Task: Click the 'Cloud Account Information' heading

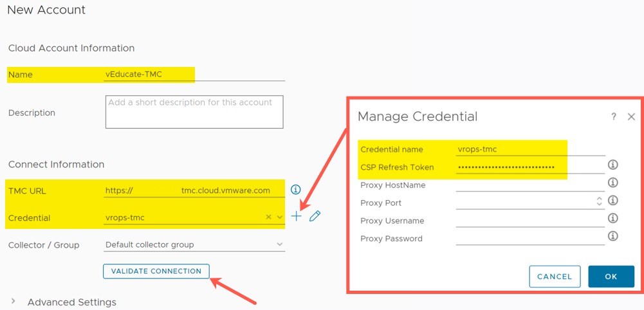Action: 71,48
